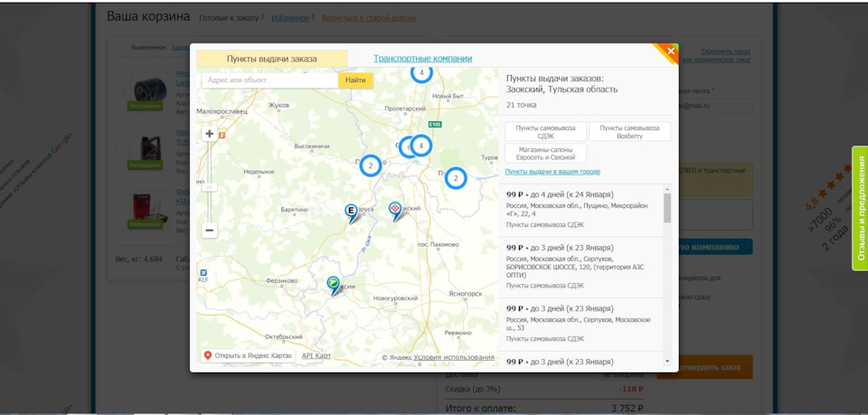This screenshot has width=868, height=415.
Task: Choose the Борисовское шоссе, 120 pickup point
Action: tap(580, 268)
